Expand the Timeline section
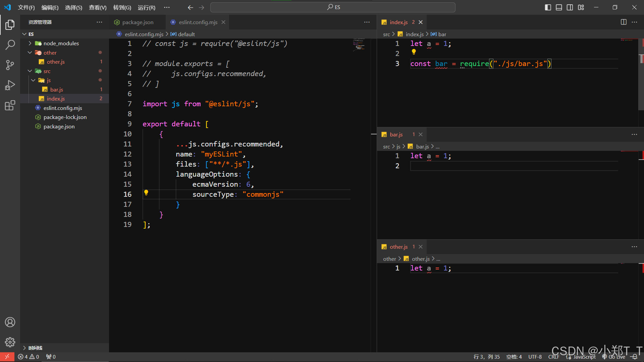The width and height of the screenshot is (644, 362). 35,348
